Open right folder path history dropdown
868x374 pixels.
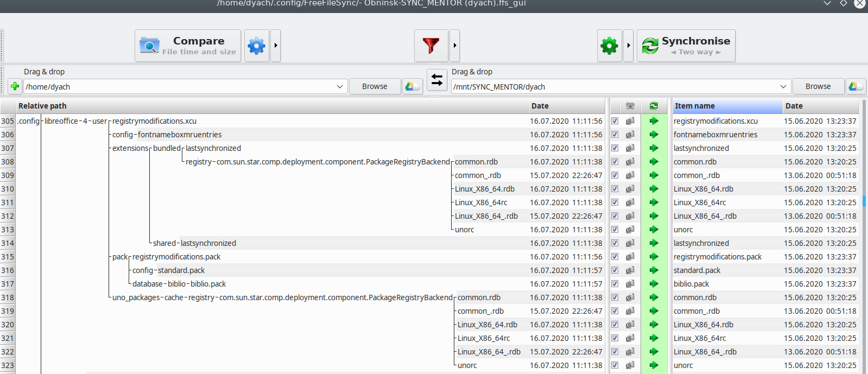pos(783,86)
